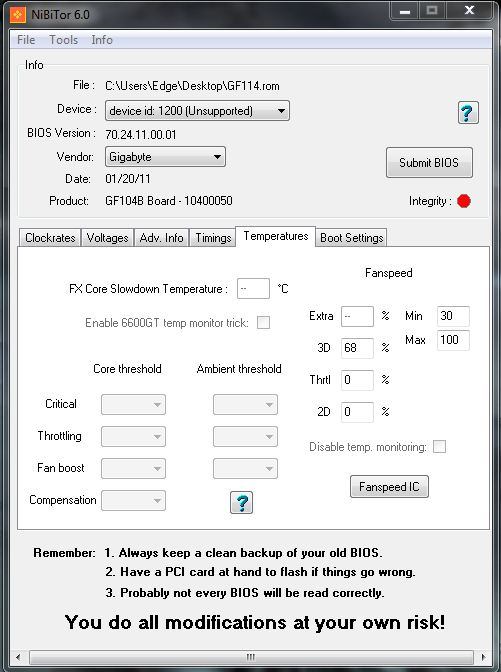Click the Min fanspeed field showing 30
This screenshot has height=672, width=501.
tap(453, 316)
